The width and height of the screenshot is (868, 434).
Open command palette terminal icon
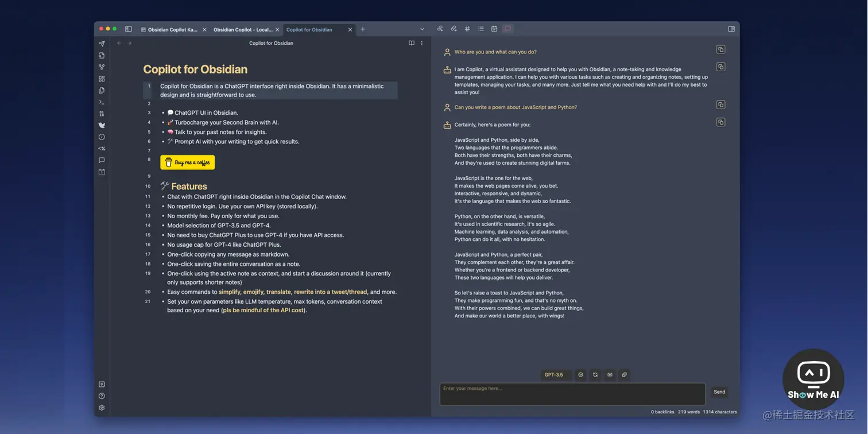(x=102, y=102)
